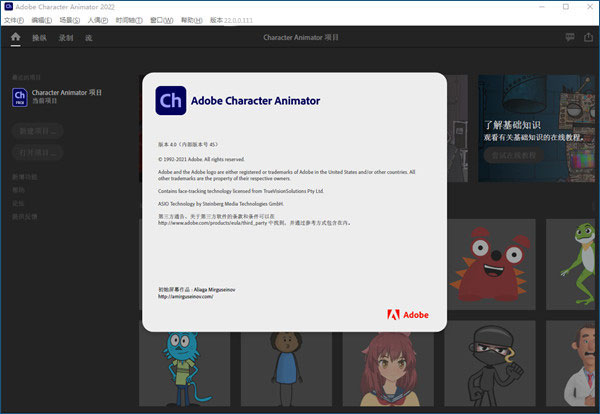The width and height of the screenshot is (600, 414).
Task: Click the Ch proj icon for recent project
Action: pos(19,96)
